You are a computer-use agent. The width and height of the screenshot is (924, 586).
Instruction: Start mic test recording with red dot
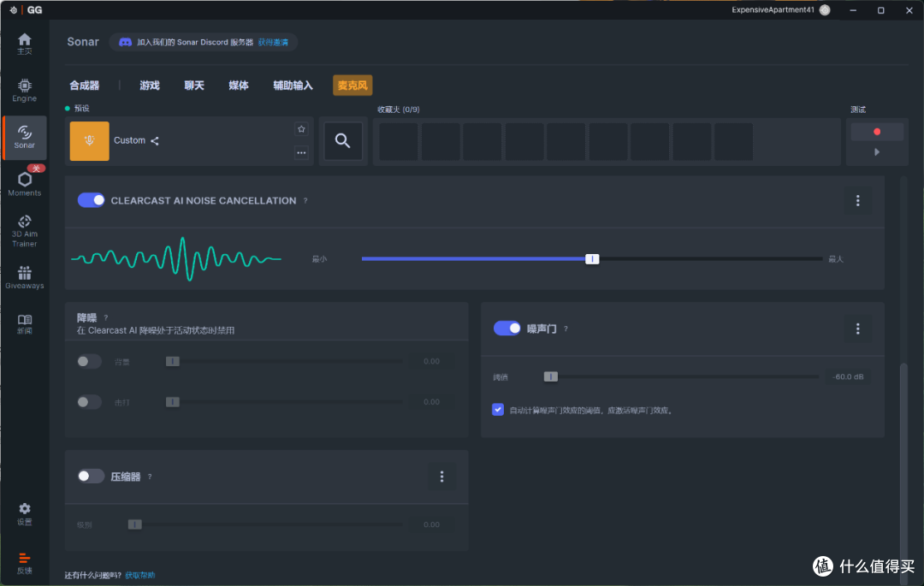tap(876, 132)
